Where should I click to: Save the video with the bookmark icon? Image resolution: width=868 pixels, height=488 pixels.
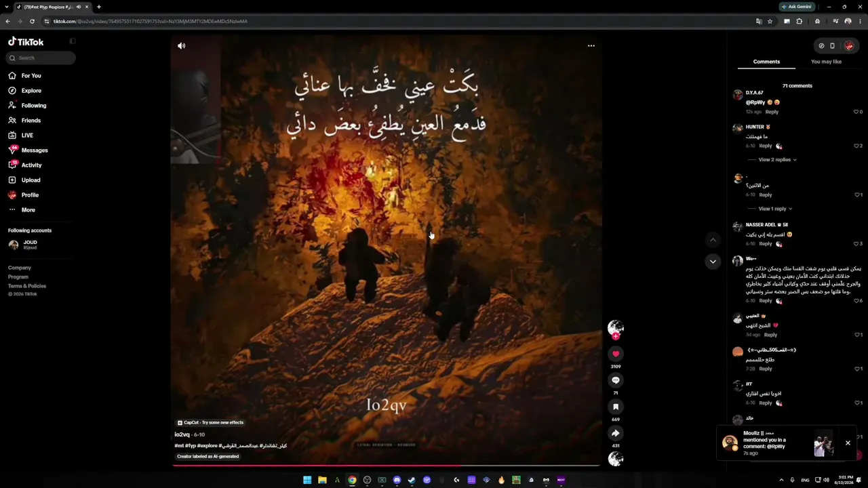coord(616,407)
